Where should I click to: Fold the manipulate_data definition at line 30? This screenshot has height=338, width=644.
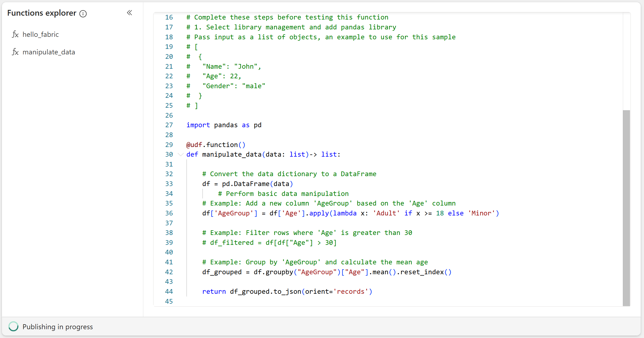coord(180,154)
